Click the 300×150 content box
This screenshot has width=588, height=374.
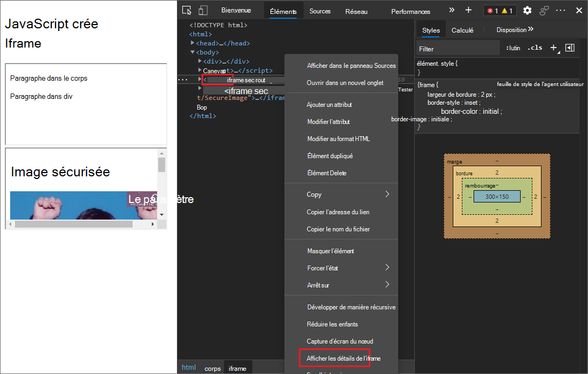pos(497,197)
